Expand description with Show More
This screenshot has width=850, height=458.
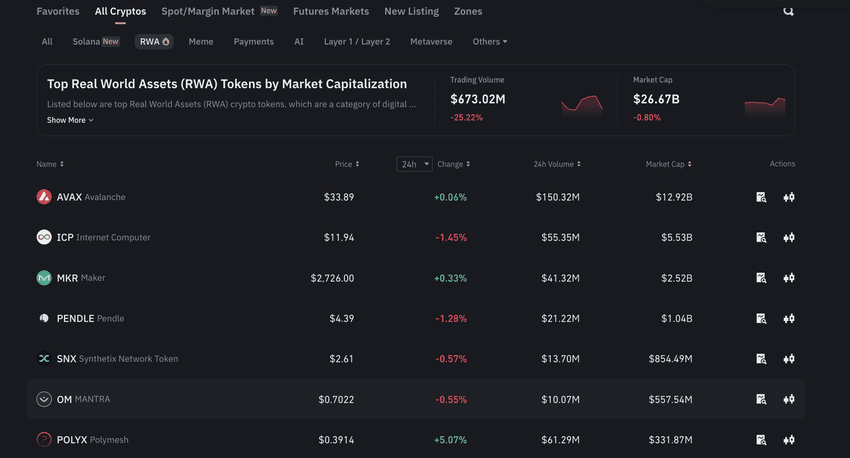70,120
